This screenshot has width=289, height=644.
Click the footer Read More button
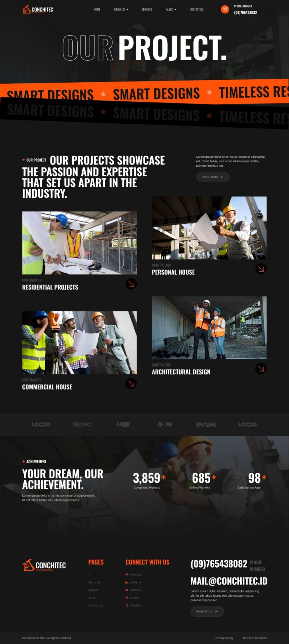207,611
